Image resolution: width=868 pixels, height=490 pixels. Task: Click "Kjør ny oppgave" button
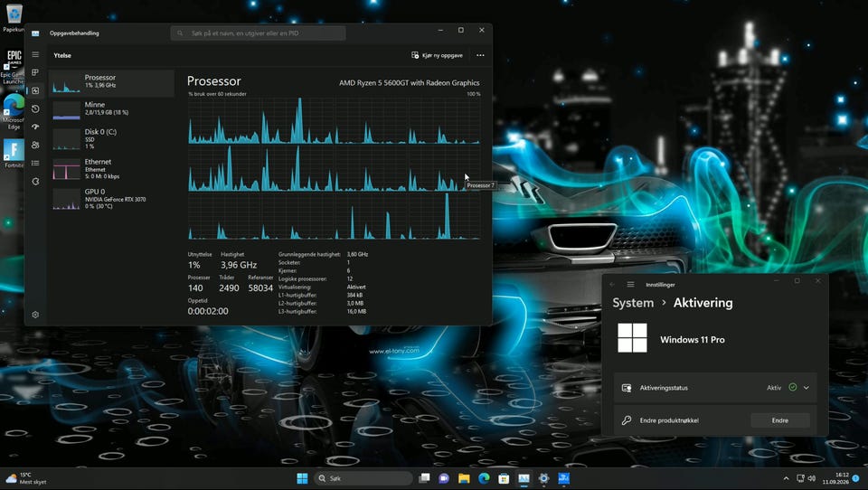[437, 55]
